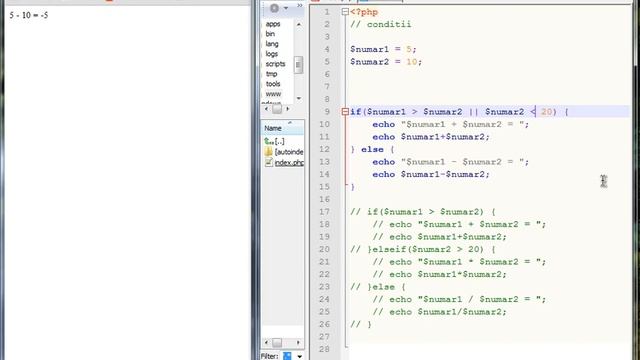Viewport: 640px width, 360px height.
Task: Click line number 4 in the gutter
Action: tap(327, 49)
